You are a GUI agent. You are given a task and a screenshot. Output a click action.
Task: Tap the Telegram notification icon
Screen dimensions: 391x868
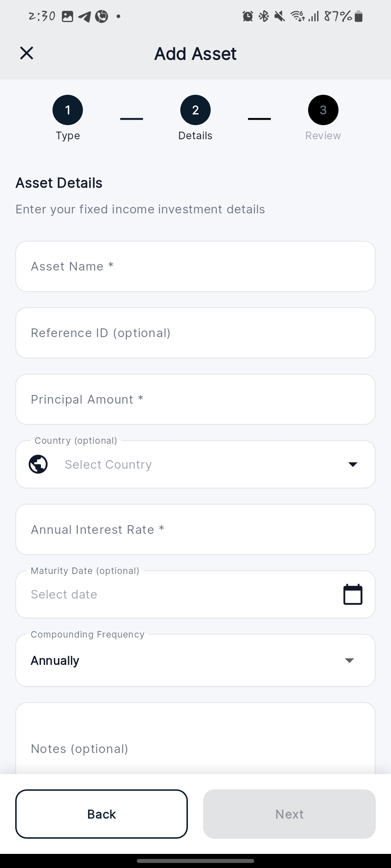(85, 17)
